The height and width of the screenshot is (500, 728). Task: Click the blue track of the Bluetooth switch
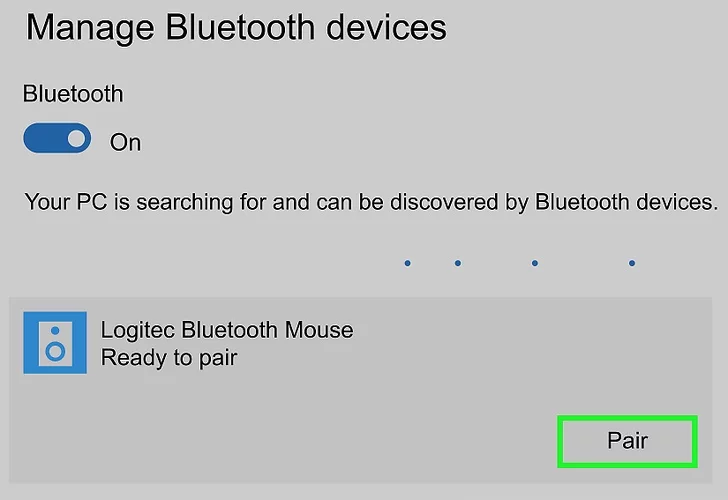click(40, 140)
